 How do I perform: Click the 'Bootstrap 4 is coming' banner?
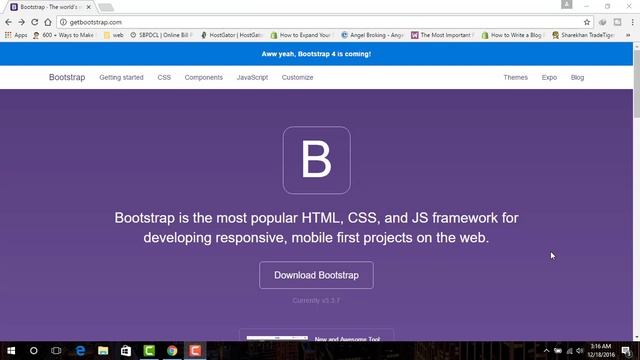pos(316,54)
